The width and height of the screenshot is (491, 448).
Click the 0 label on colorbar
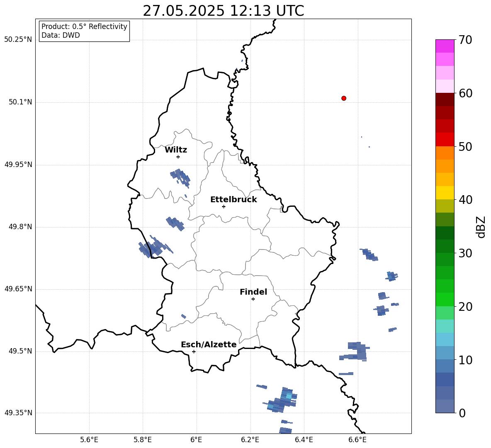point(462,413)
